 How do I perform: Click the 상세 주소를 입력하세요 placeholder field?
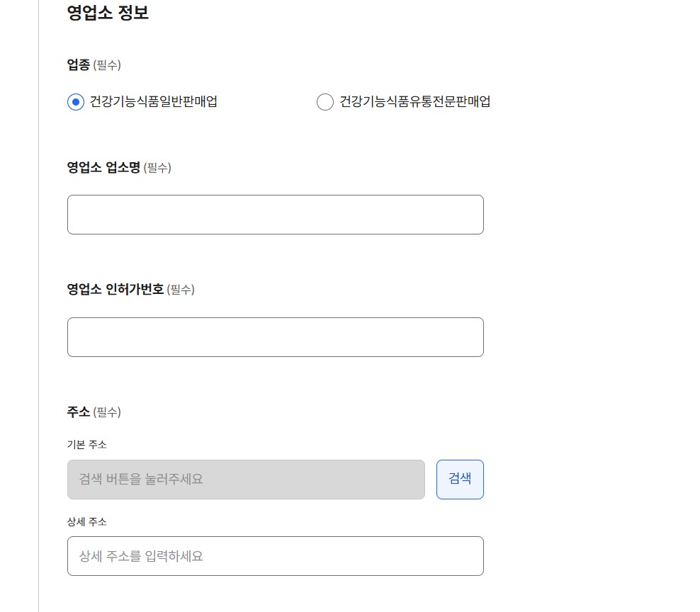[x=275, y=556]
